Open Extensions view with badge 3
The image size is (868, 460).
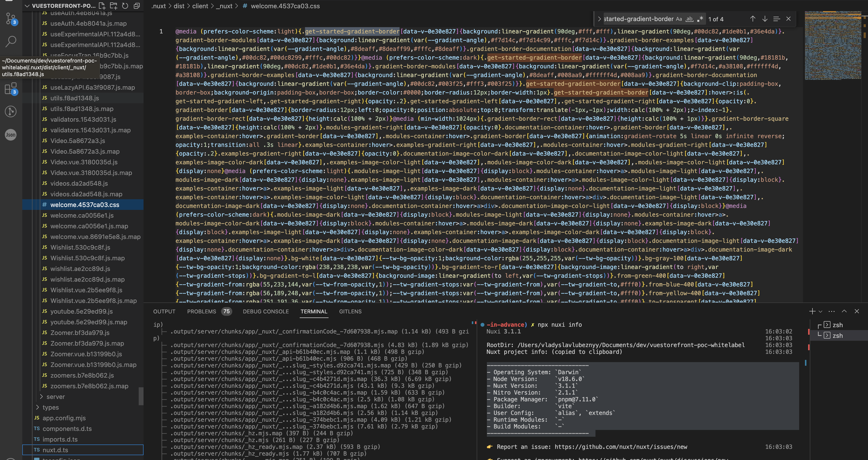tap(11, 88)
